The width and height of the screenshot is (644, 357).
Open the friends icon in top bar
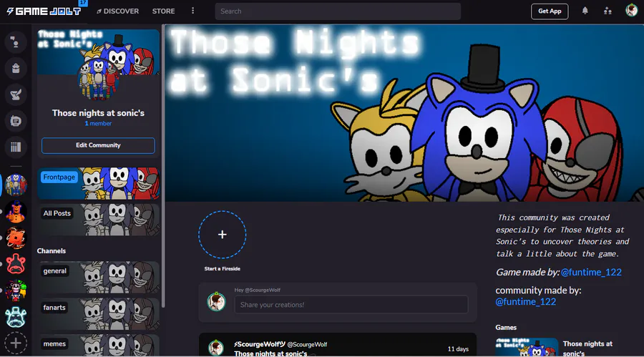608,11
